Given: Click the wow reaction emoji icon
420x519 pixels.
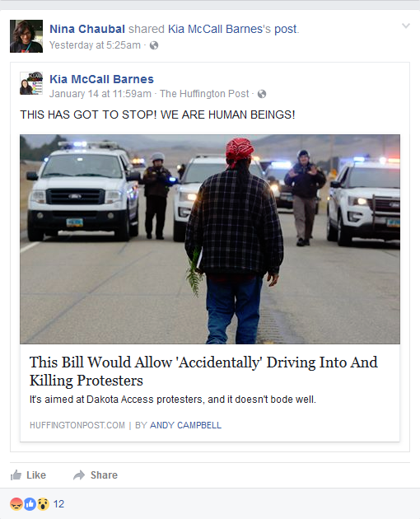Looking at the screenshot, I should pyautogui.click(x=43, y=504).
